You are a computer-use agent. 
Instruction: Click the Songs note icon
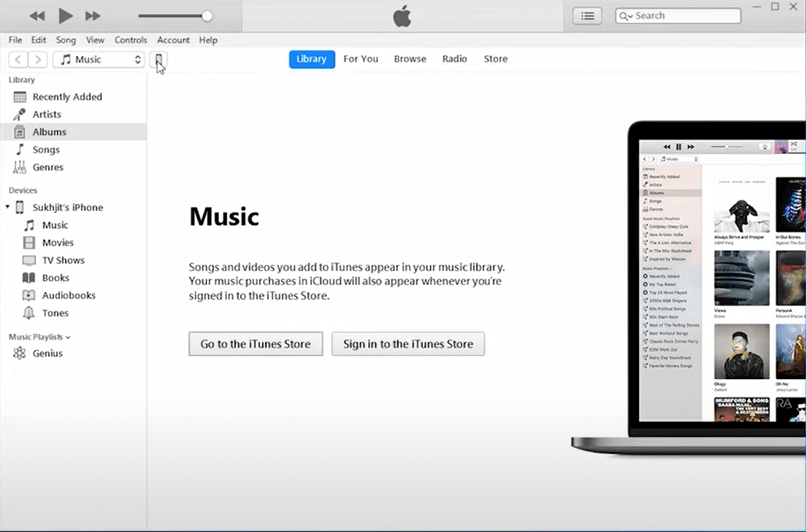[20, 149]
